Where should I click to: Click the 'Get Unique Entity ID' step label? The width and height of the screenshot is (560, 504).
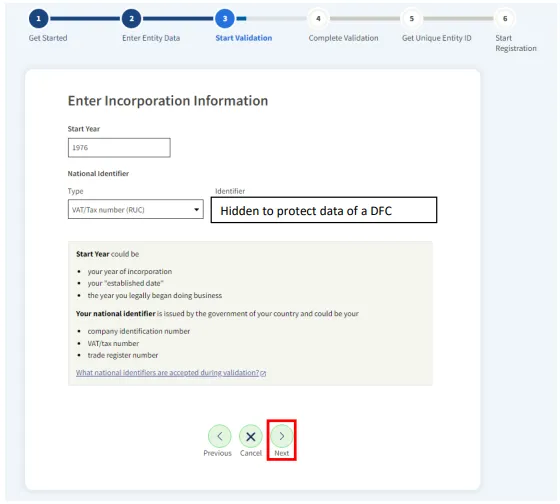tap(436, 38)
